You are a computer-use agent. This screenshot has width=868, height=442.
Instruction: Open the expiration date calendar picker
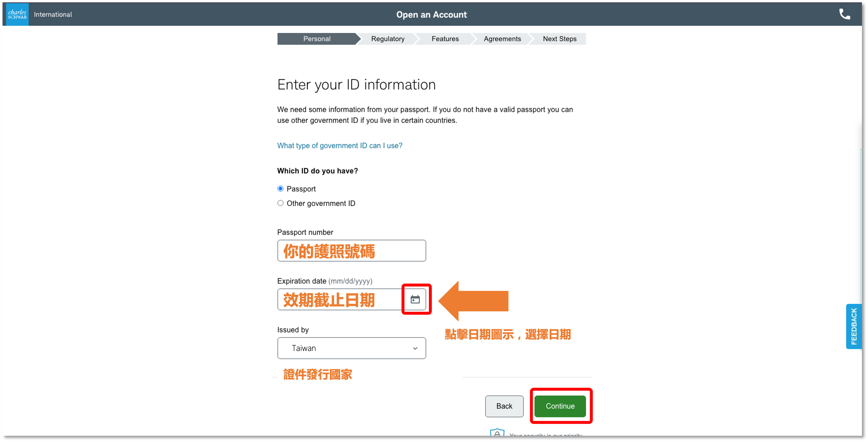[415, 299]
